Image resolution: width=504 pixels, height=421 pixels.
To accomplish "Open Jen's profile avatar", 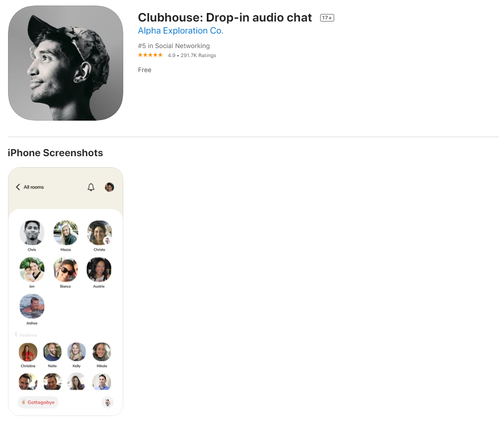I will tap(32, 269).
